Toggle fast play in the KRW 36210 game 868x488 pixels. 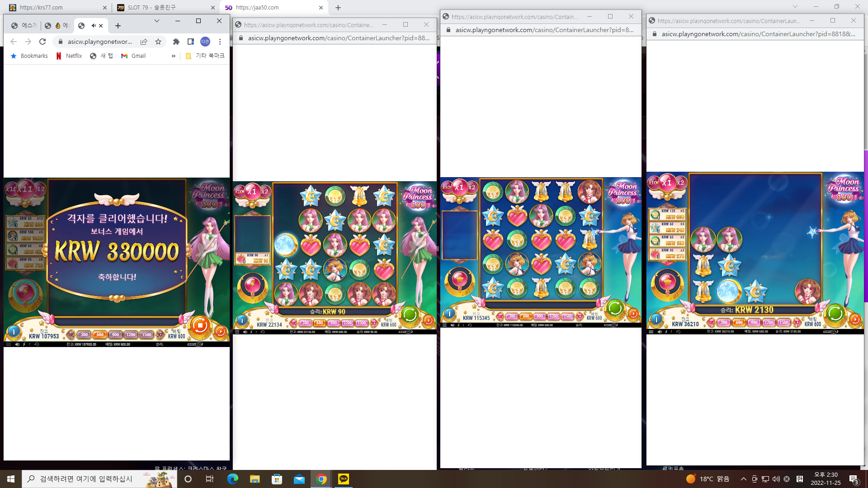666,332
